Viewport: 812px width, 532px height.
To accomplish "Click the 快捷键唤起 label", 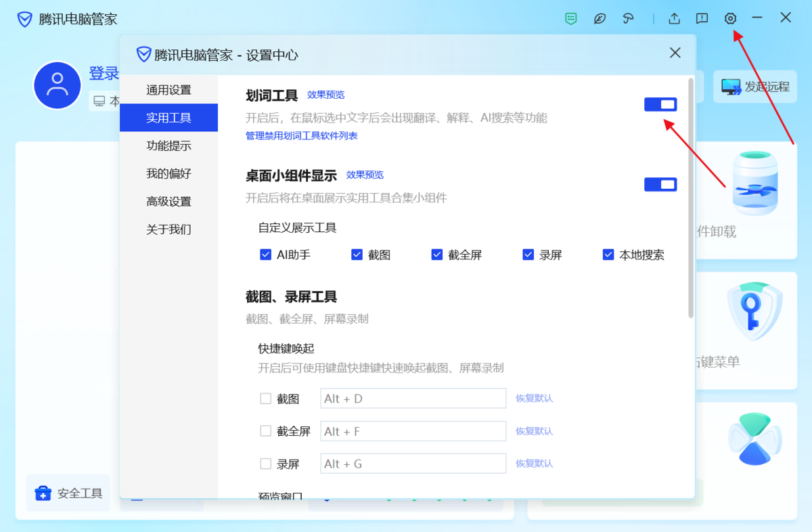I will tap(286, 349).
